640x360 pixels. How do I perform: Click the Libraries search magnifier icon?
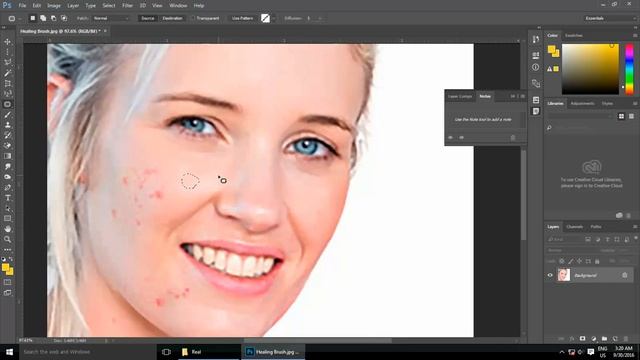click(549, 128)
